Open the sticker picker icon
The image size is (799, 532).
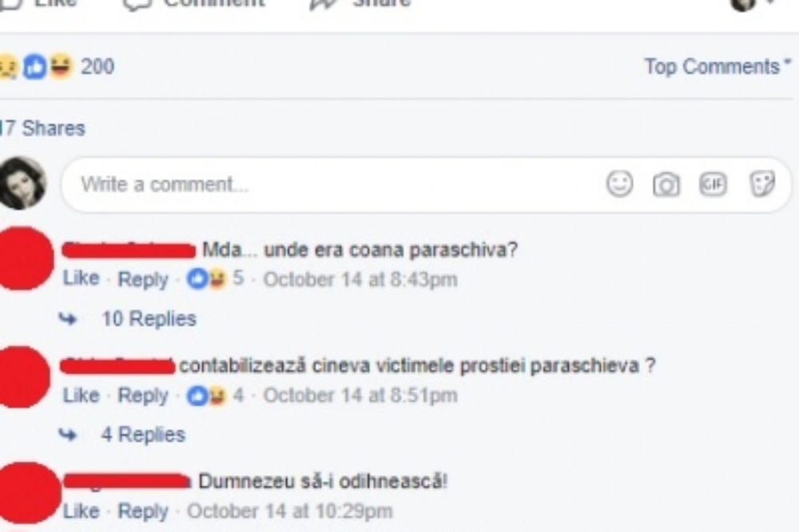point(762,184)
